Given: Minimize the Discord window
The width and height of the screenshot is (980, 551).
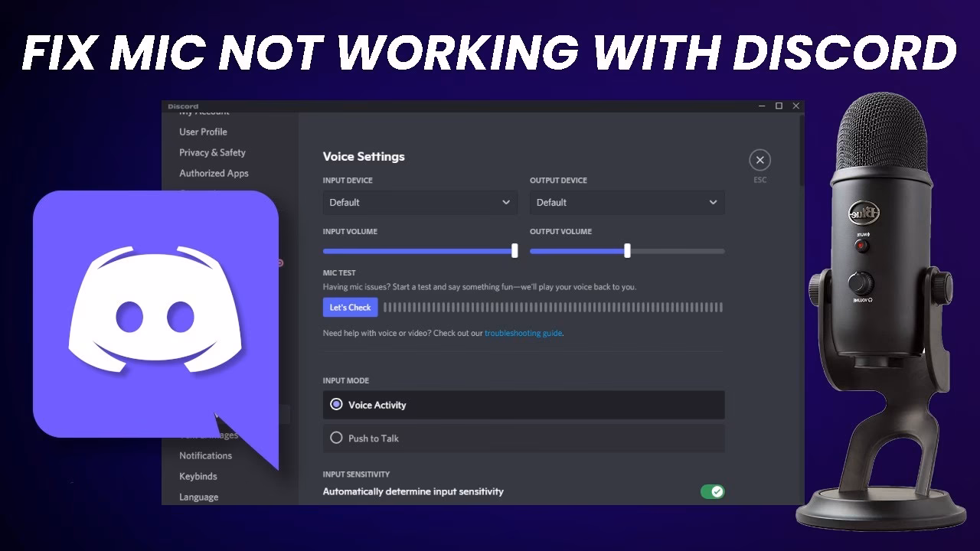Looking at the screenshot, I should point(762,106).
